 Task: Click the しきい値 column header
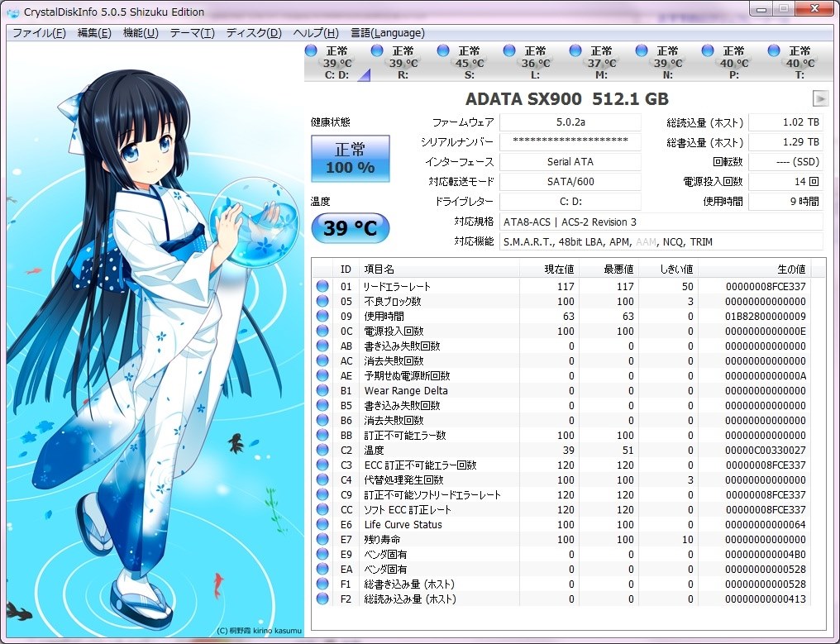pyautogui.click(x=668, y=269)
